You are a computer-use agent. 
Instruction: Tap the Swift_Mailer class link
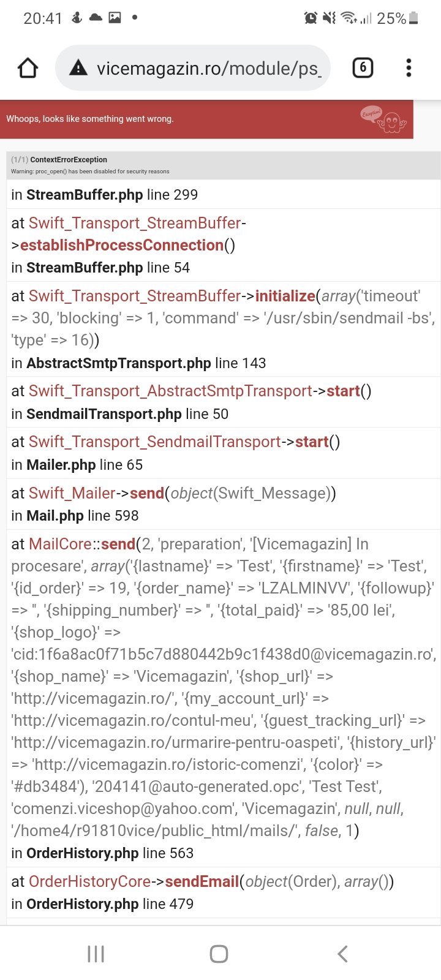click(x=72, y=494)
